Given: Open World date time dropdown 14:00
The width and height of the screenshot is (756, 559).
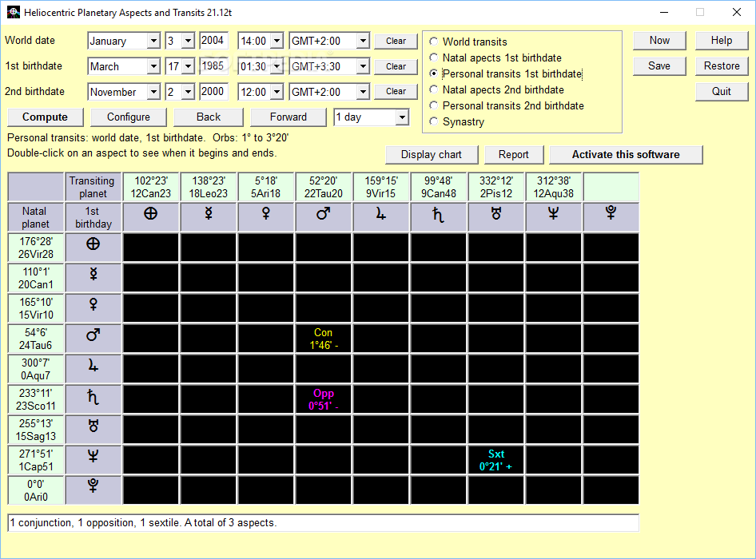Looking at the screenshot, I should point(277,41).
